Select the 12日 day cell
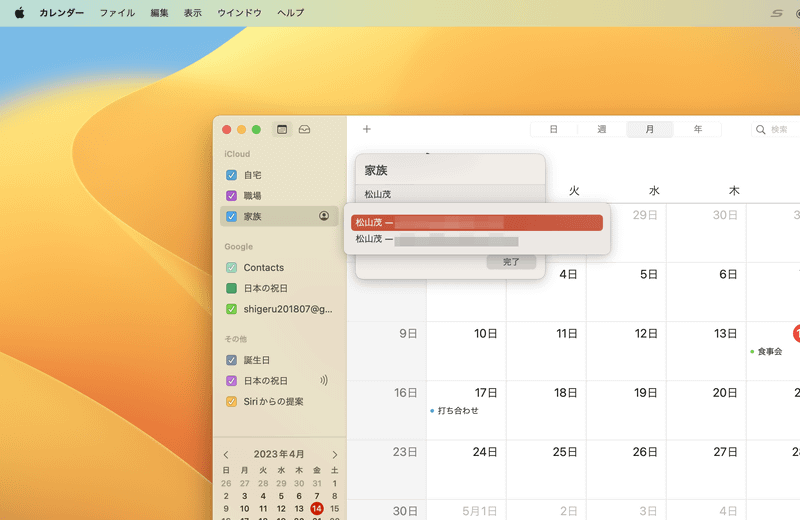The width and height of the screenshot is (800, 520). point(627,351)
